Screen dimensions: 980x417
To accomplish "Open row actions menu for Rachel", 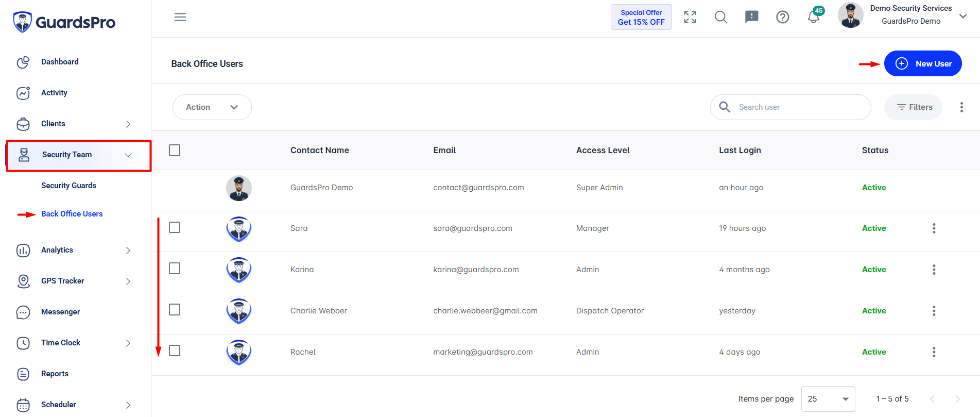I will tap(934, 352).
